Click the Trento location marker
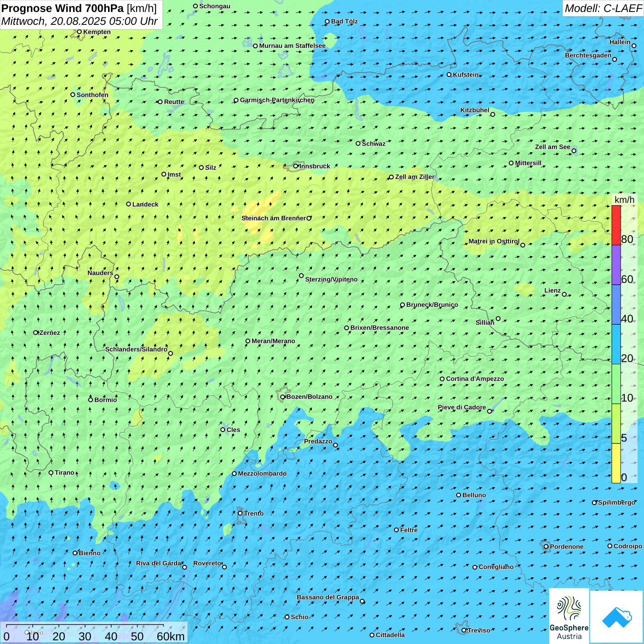Screen dimensions: 644x644 tap(240, 513)
